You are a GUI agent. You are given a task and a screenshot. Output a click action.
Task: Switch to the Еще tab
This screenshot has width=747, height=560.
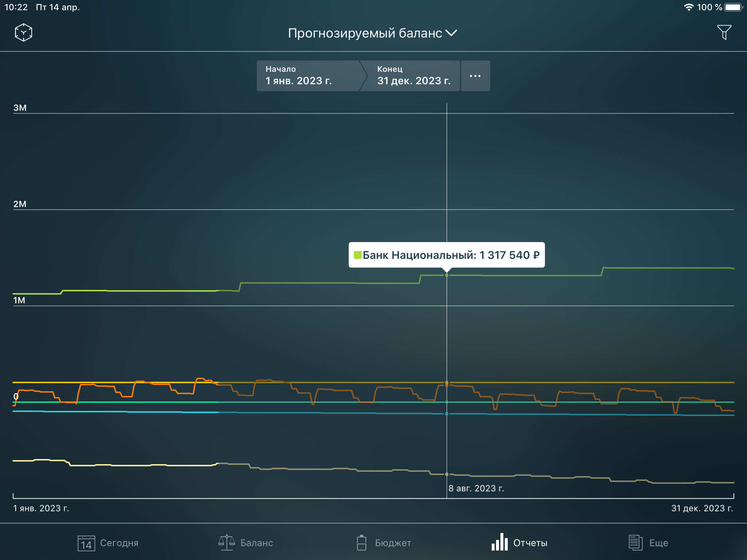648,543
